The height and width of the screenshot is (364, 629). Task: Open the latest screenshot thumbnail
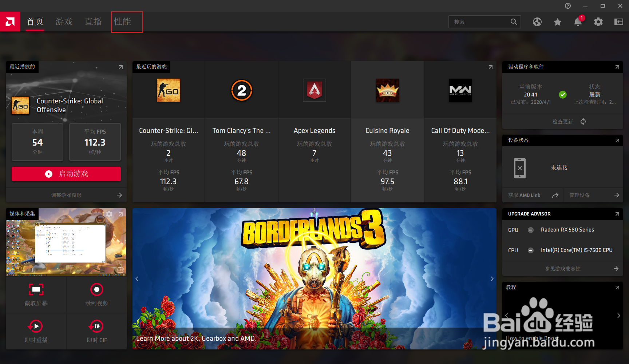(66, 242)
